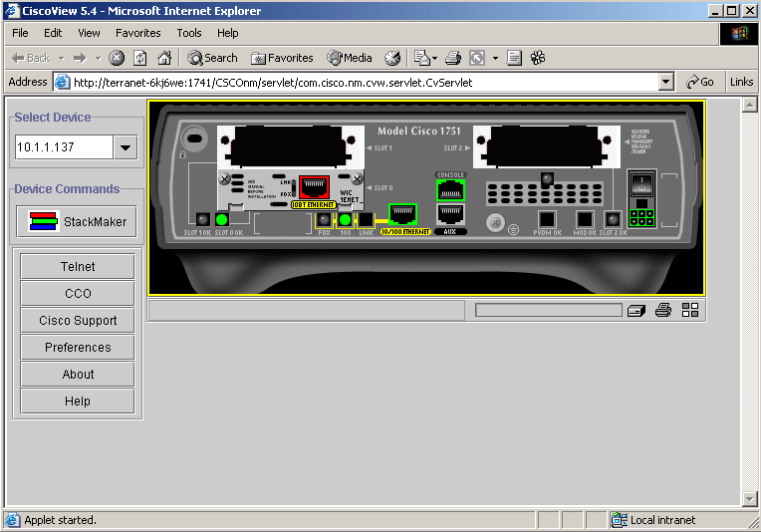
Task: Click the applet progress bar field
Action: (x=549, y=310)
